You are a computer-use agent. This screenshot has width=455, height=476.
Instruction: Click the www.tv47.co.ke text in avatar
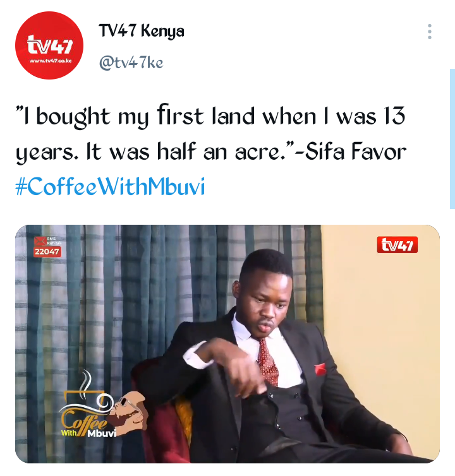51,61
